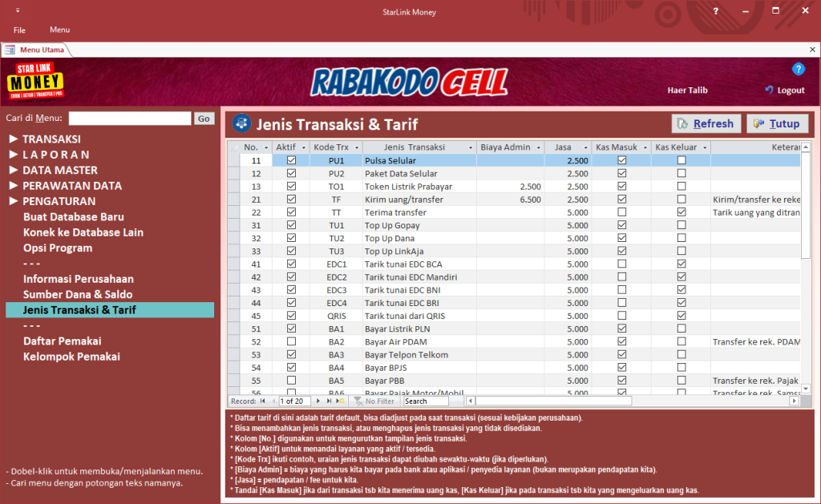Viewport: 821px width, 504px height.
Task: Go to last record navigation icon
Action: (329, 401)
